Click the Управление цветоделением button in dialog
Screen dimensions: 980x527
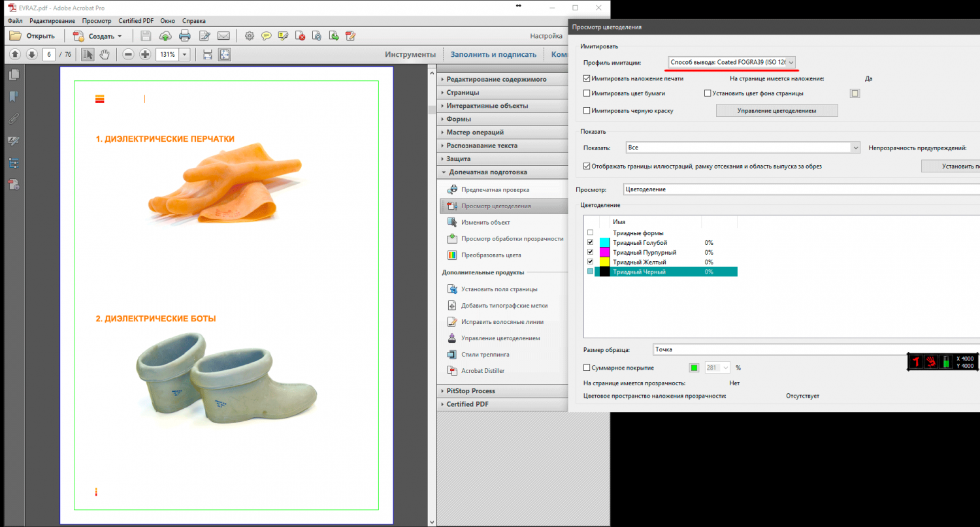777,110
